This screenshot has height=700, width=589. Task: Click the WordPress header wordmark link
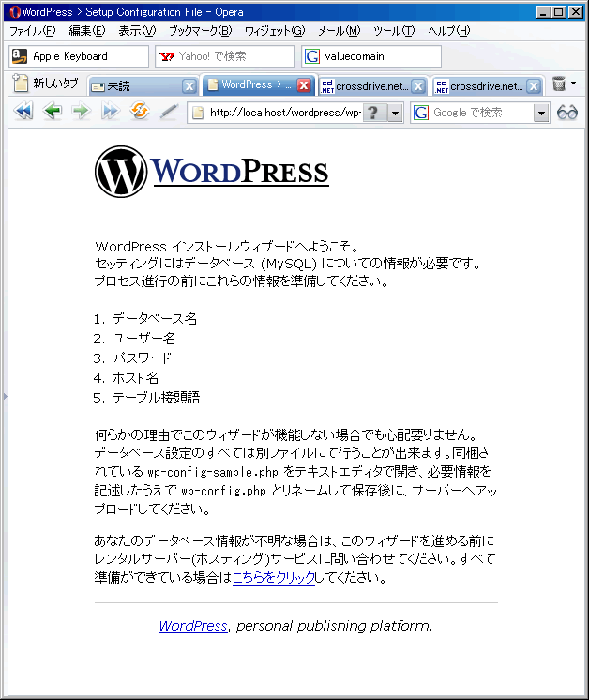(x=240, y=172)
